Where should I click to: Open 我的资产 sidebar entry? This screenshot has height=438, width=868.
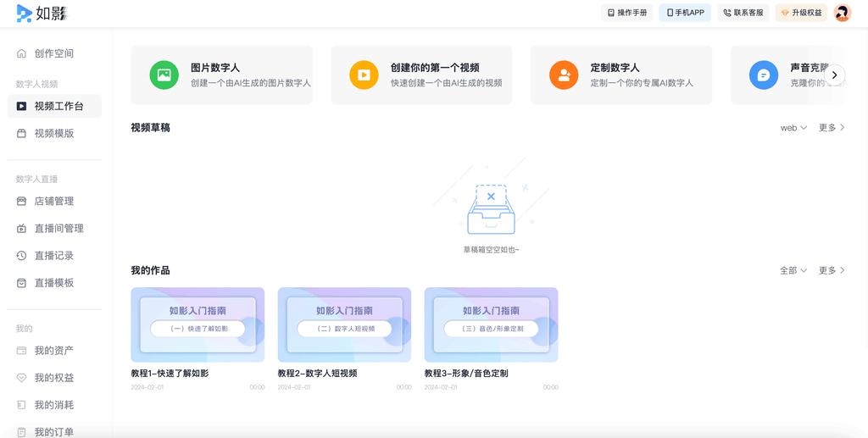pyautogui.click(x=54, y=351)
